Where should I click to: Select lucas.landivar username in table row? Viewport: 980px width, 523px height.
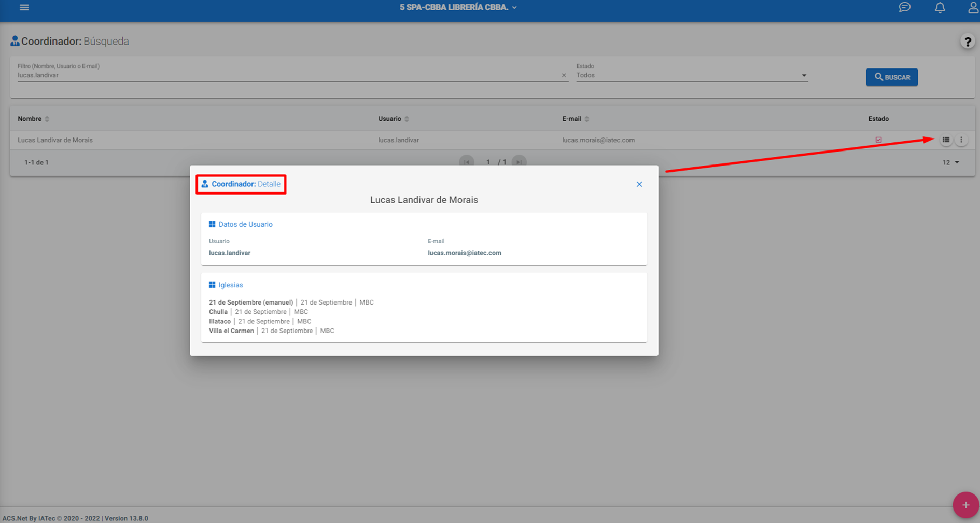coord(398,140)
